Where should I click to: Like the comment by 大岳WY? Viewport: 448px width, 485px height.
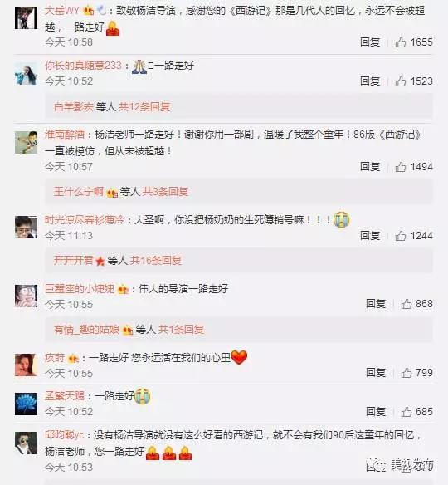pyautogui.click(x=401, y=42)
